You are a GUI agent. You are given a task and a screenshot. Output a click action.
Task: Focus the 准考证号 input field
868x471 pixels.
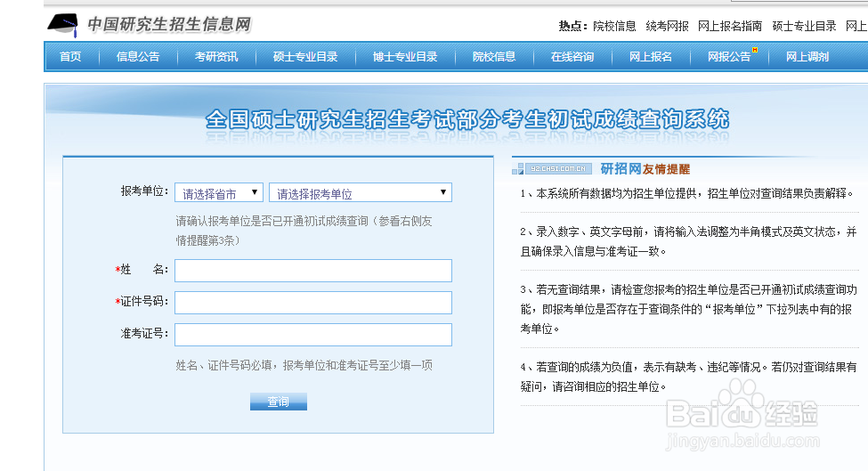click(x=313, y=335)
